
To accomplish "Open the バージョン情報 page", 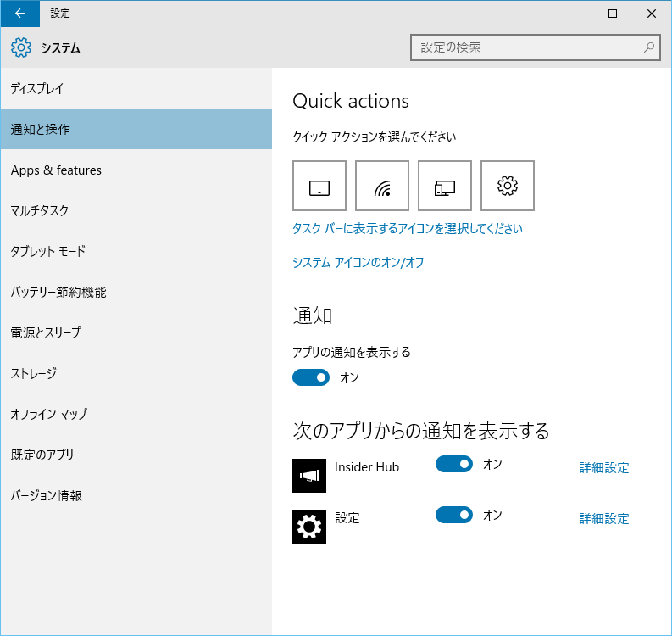I will pyautogui.click(x=136, y=496).
